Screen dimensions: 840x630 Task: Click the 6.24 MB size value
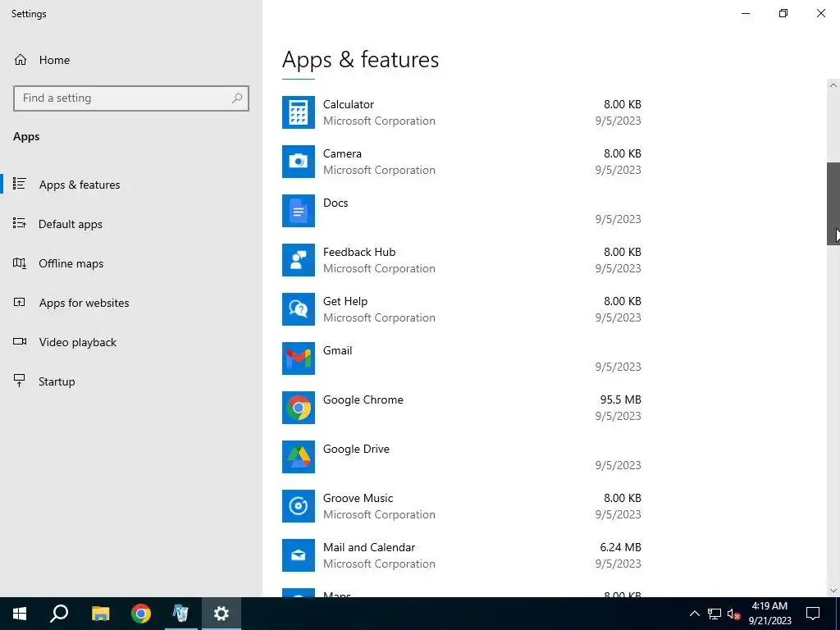[x=620, y=547]
